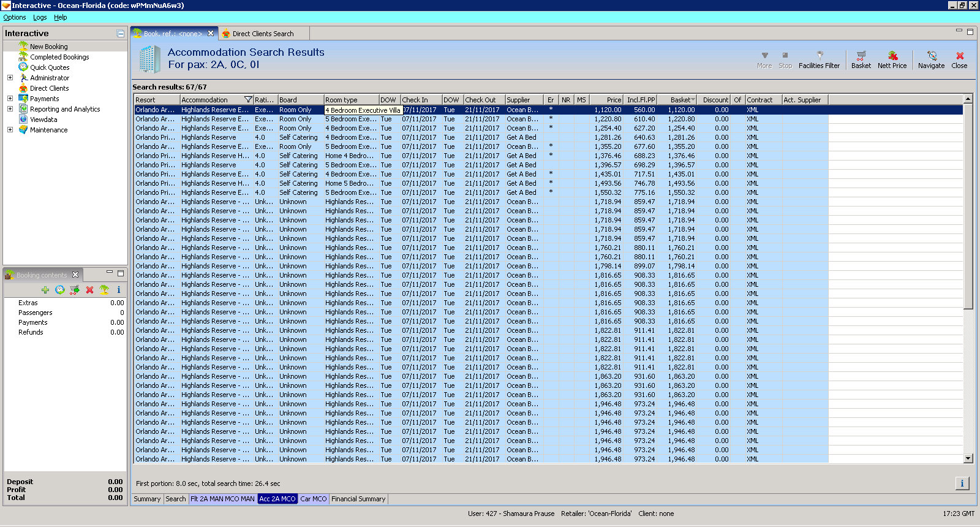Click the palm tree icon in Booking contents toolbar
This screenshot has height=527, width=980.
[104, 290]
